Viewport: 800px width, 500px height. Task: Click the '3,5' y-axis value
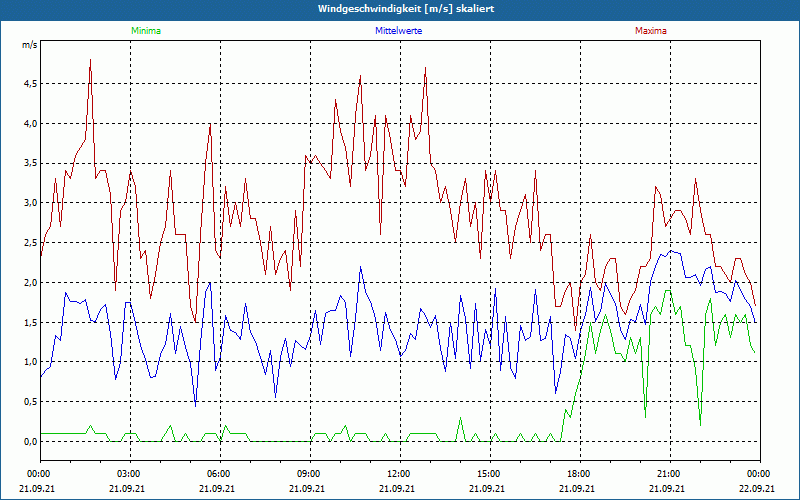pyautogui.click(x=31, y=163)
